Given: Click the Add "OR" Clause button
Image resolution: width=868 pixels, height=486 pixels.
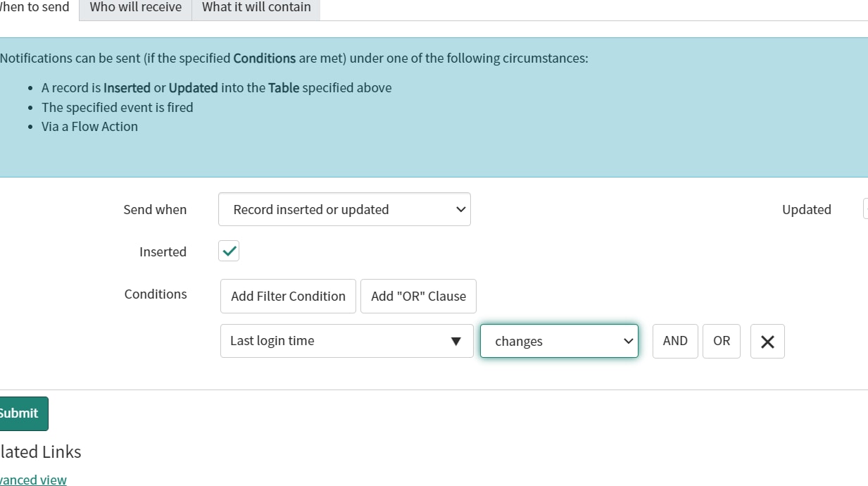Looking at the screenshot, I should click(x=418, y=296).
